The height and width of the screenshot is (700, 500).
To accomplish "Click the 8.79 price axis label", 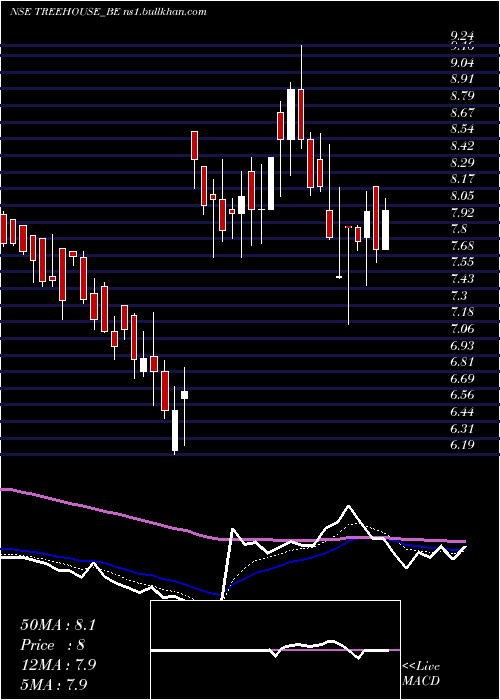I will 462,96.
